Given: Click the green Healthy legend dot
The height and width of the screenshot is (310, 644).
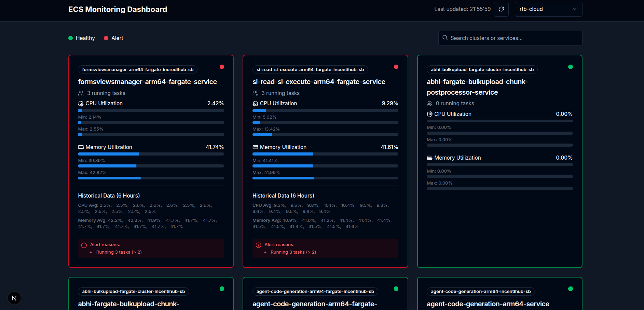Looking at the screenshot, I should pyautogui.click(x=71, y=38).
